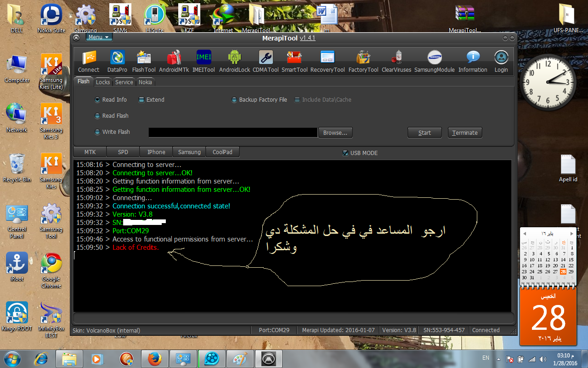Viewport: 588px width, 368px height.
Task: Click the Browse... button
Action: (335, 132)
